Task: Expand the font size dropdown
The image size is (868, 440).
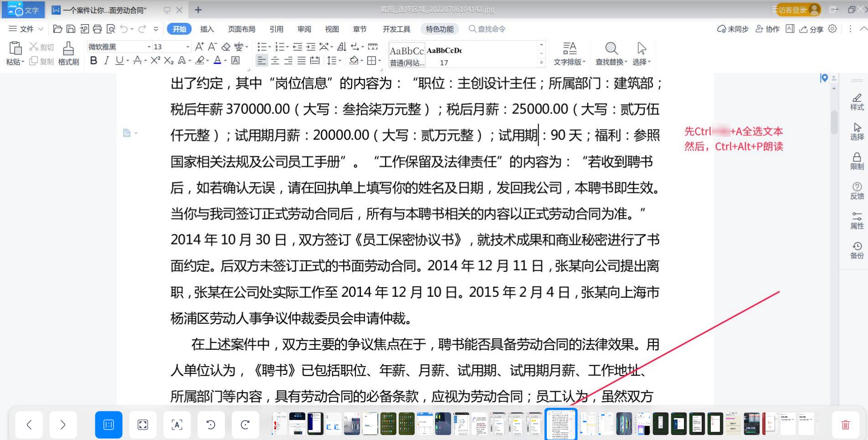Action: pyautogui.click(x=187, y=46)
